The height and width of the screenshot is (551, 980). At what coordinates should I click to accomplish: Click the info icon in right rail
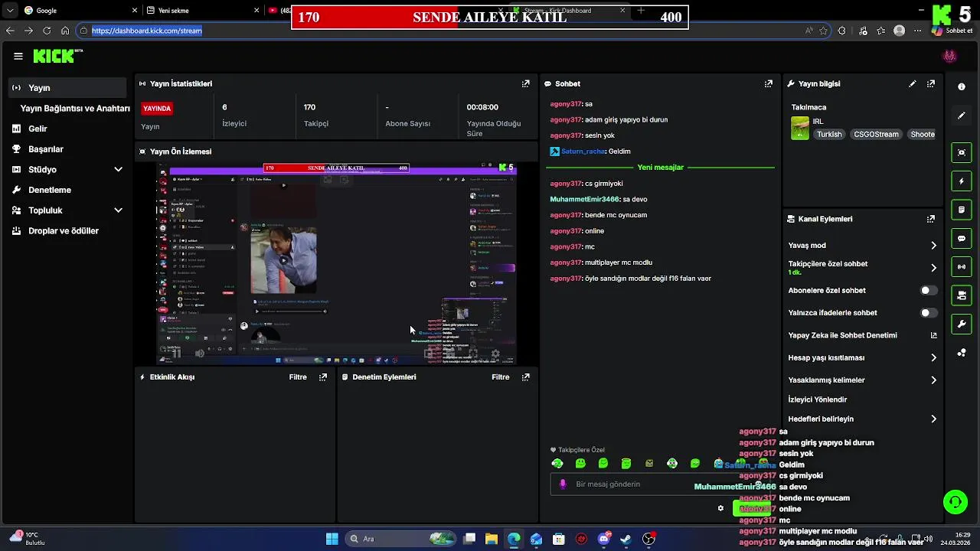[x=962, y=86]
